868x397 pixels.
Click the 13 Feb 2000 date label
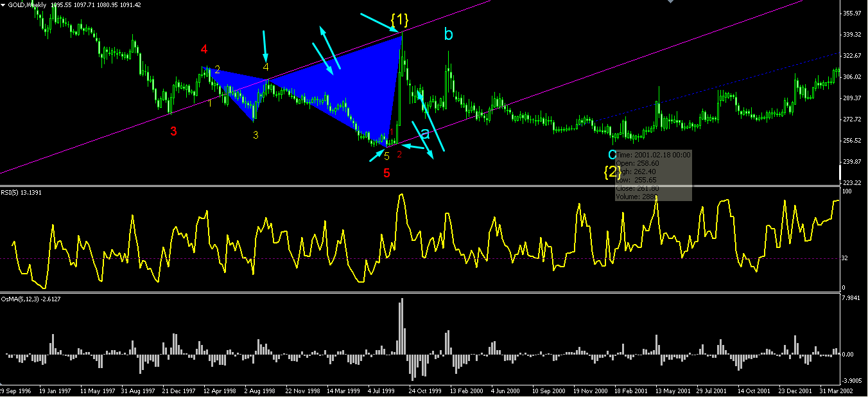[x=467, y=391]
